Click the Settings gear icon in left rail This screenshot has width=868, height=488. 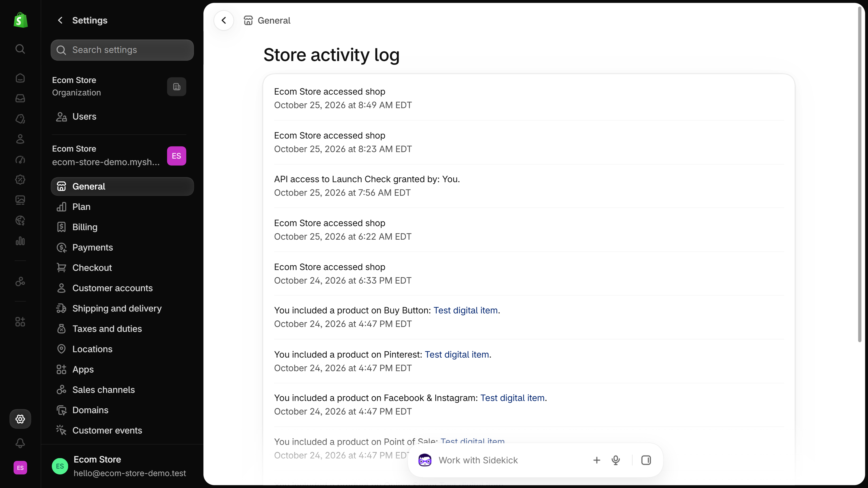(x=20, y=419)
